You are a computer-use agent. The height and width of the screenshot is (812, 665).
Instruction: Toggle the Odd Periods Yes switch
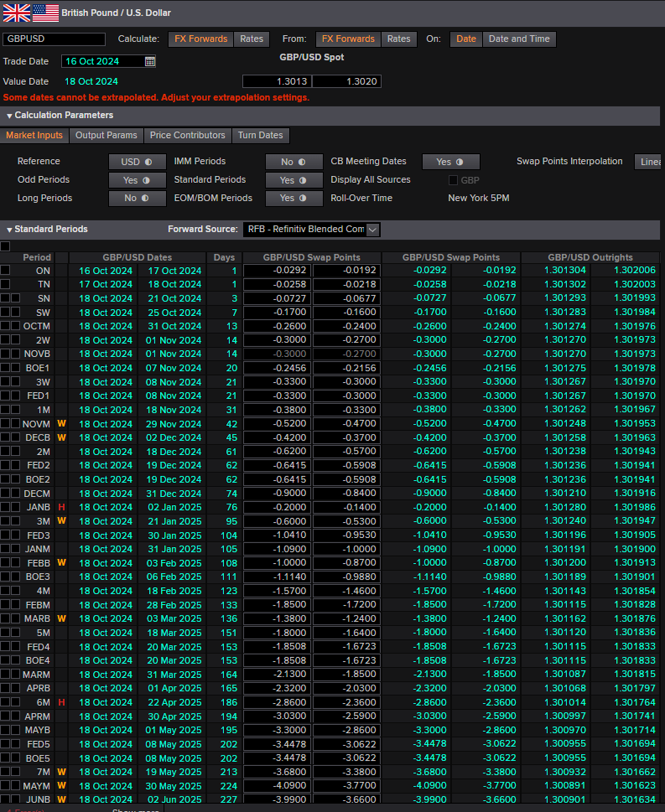point(137,180)
